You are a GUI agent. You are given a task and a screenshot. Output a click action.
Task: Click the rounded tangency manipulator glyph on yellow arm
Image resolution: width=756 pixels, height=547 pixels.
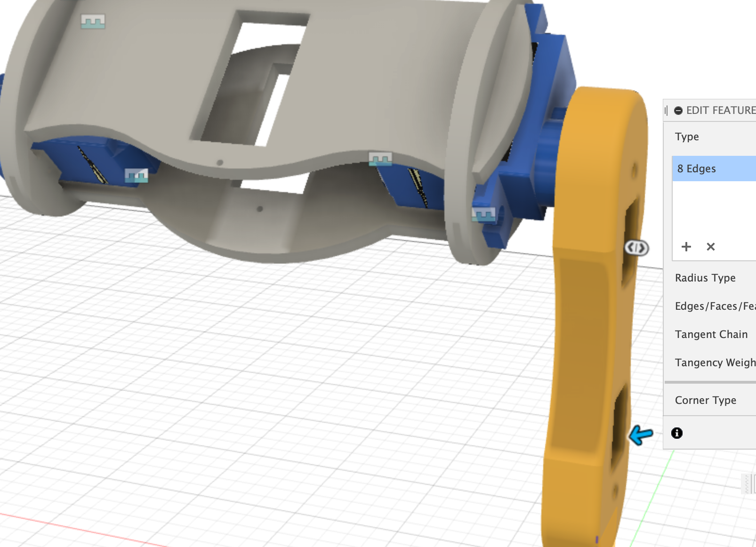pyautogui.click(x=636, y=248)
